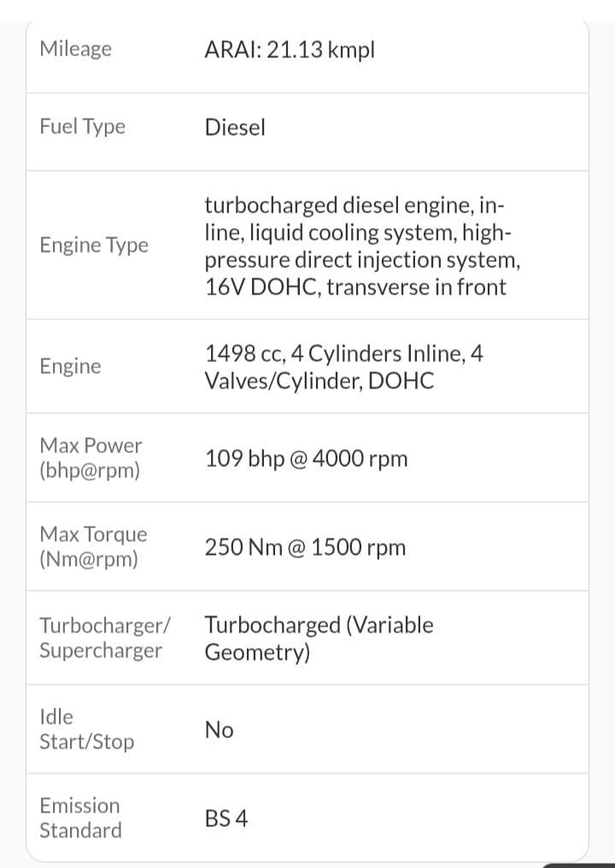The width and height of the screenshot is (615, 868).
Task: Click the Mileage row label
Action: click(75, 49)
